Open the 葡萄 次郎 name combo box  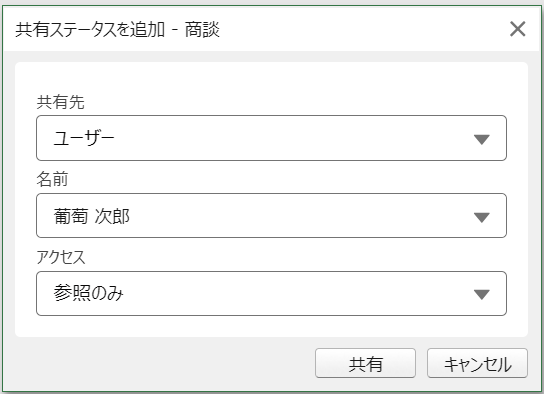point(271,216)
